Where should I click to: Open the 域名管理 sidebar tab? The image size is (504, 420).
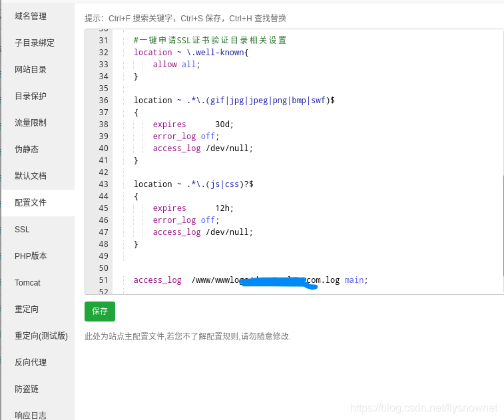(x=31, y=16)
